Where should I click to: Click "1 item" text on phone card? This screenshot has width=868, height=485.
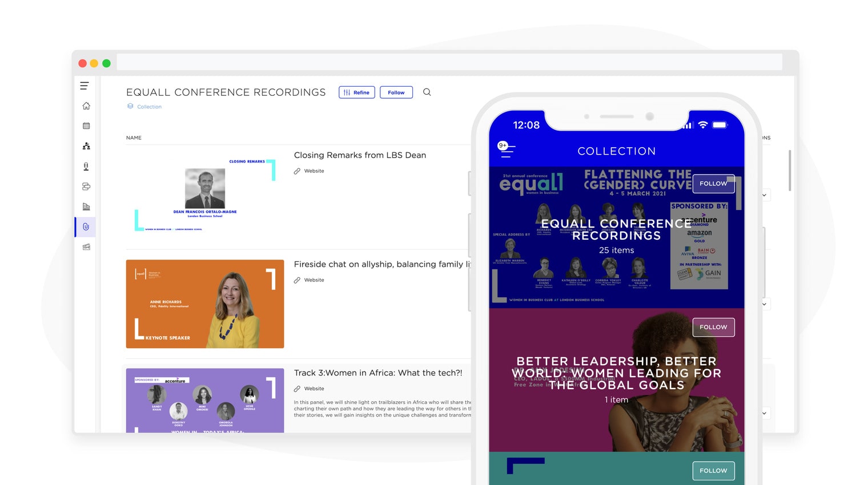(617, 399)
